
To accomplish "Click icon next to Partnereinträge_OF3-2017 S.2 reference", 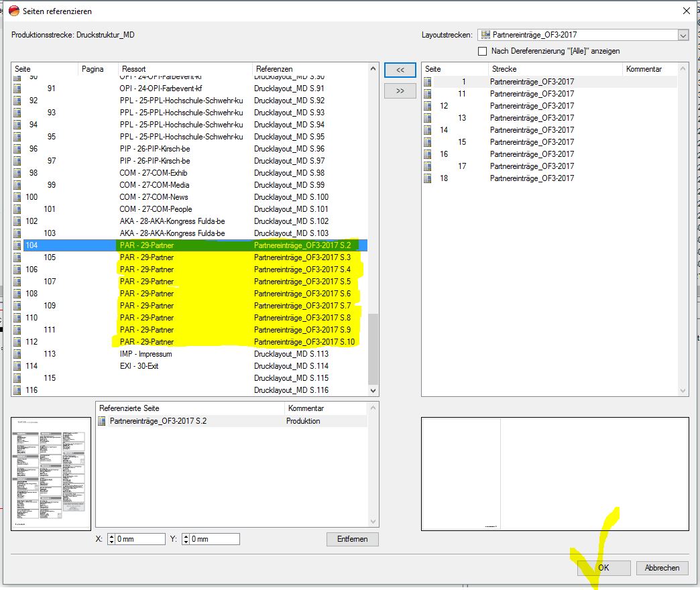I will 103,421.
